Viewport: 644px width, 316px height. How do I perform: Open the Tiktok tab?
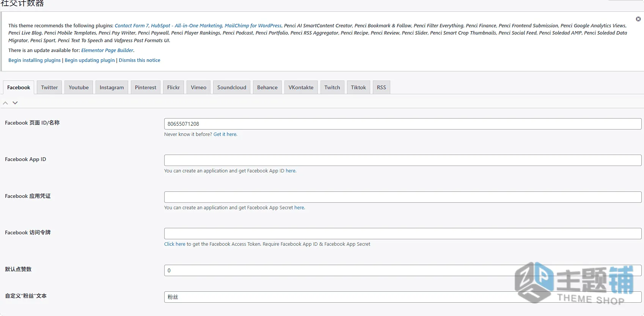coord(358,87)
